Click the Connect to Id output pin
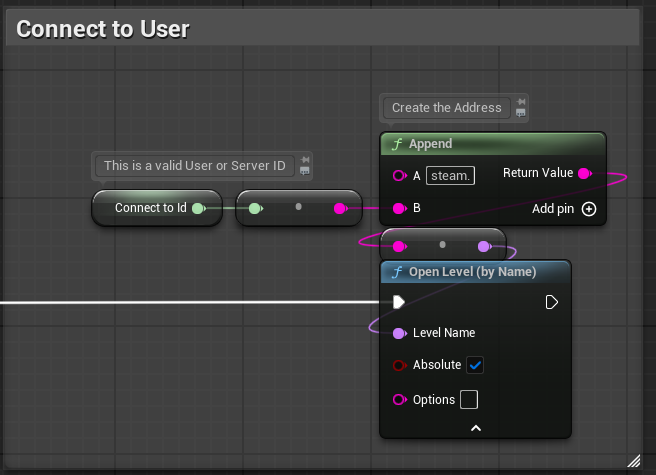Screen dimensions: 656x475 (x=198, y=208)
